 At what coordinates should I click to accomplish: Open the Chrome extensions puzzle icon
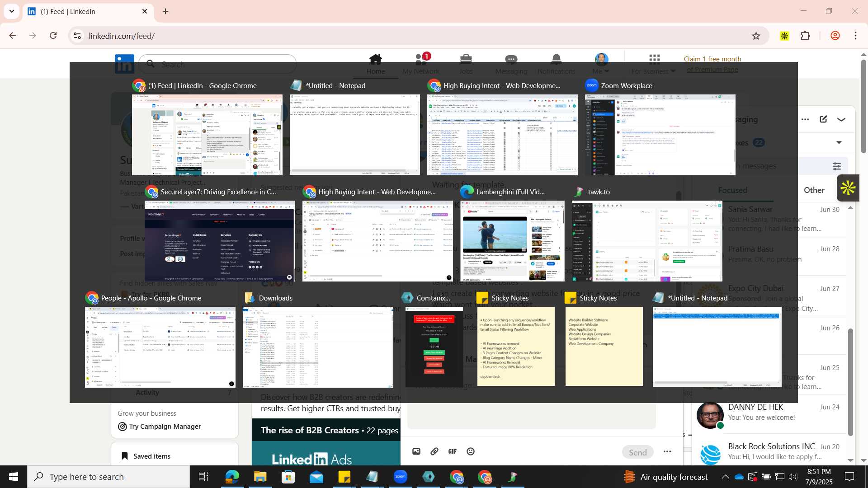pyautogui.click(x=805, y=36)
